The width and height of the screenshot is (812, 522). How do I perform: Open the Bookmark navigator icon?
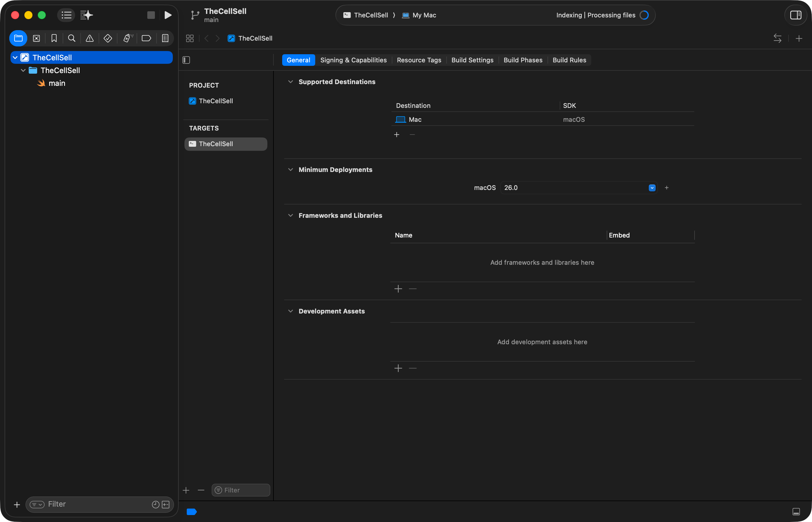[x=54, y=38]
